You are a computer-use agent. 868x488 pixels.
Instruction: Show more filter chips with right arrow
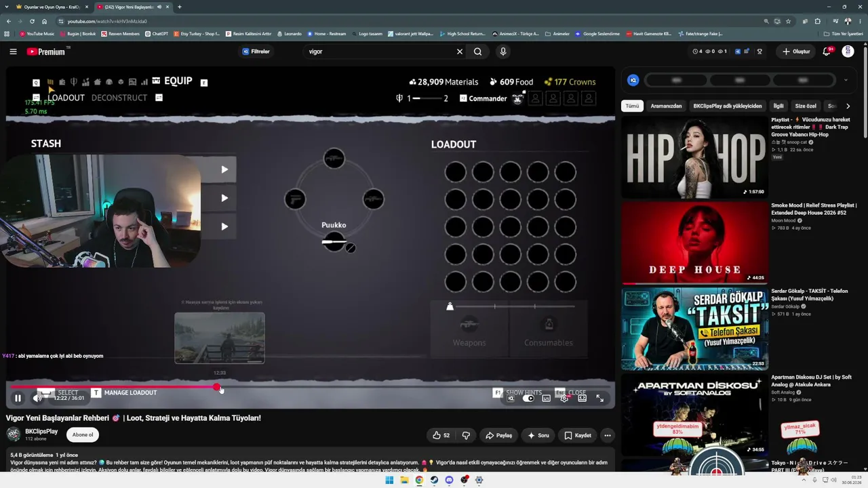[x=848, y=106]
